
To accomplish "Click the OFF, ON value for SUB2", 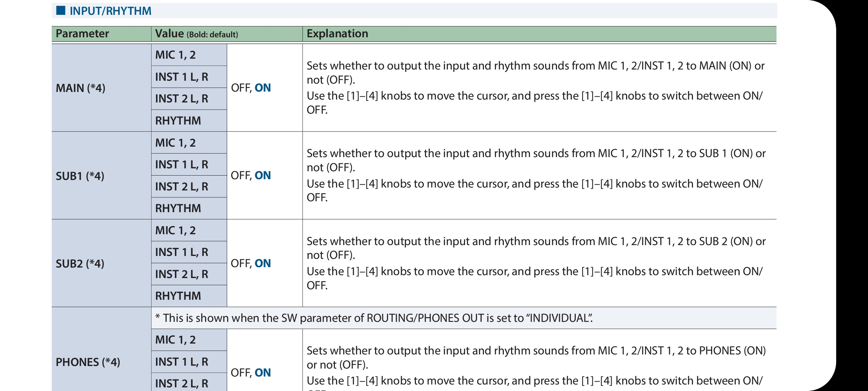I will [251, 263].
